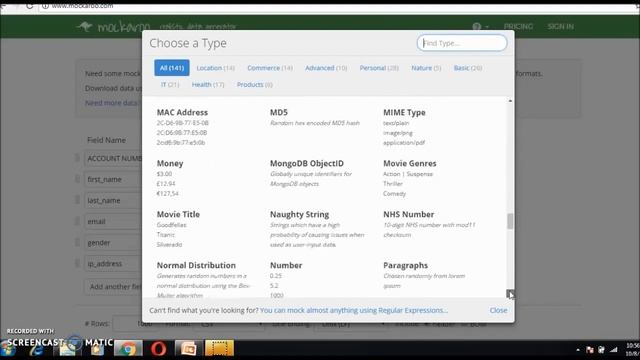Open Internet Explorer from the taskbar

pos(37,349)
